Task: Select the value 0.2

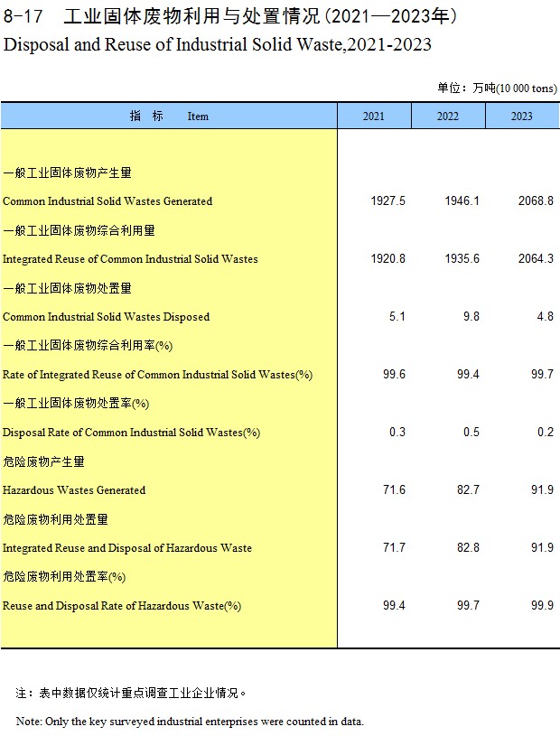Action: point(546,432)
